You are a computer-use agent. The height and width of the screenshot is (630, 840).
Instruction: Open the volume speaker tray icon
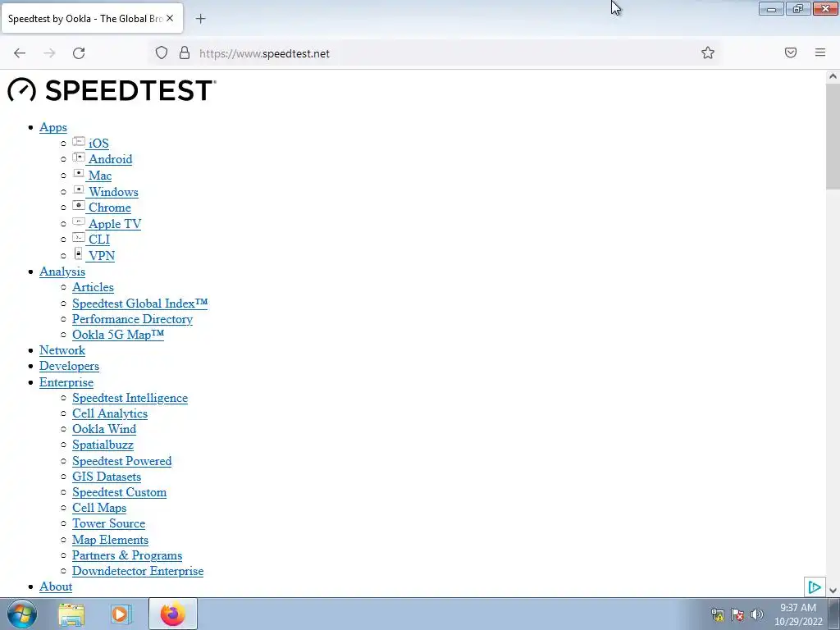point(757,614)
